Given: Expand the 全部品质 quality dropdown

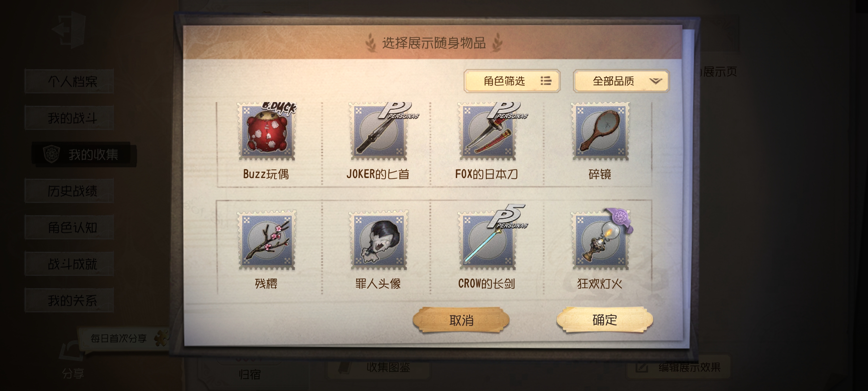Looking at the screenshot, I should (621, 81).
